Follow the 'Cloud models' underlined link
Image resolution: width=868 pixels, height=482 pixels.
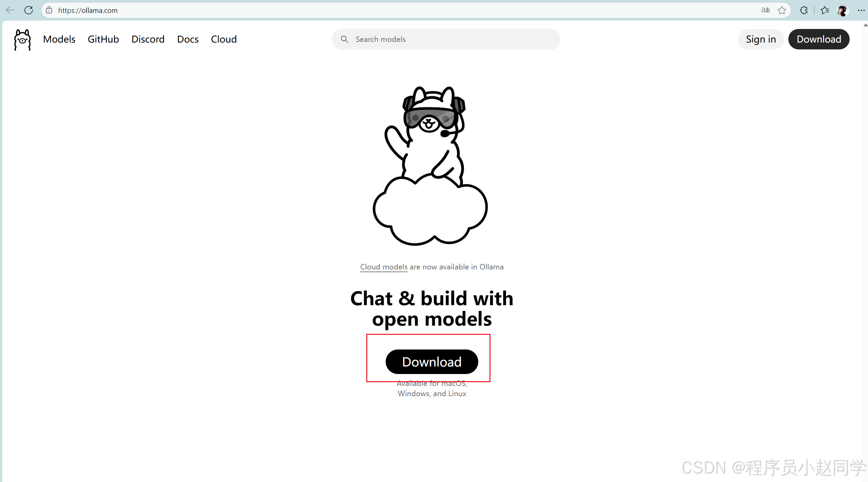384,267
